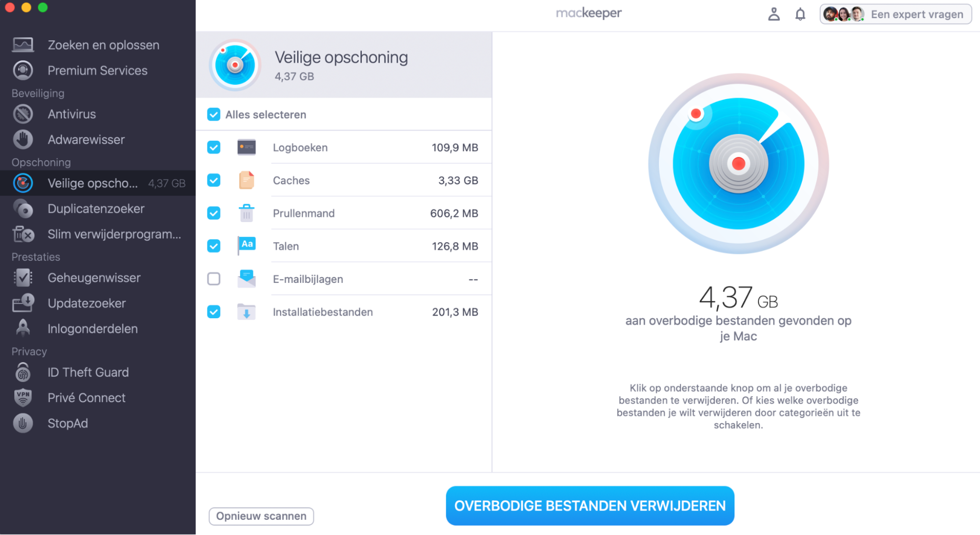Select the E-mailbijlagen row label
The height and width of the screenshot is (535, 980).
click(x=308, y=279)
